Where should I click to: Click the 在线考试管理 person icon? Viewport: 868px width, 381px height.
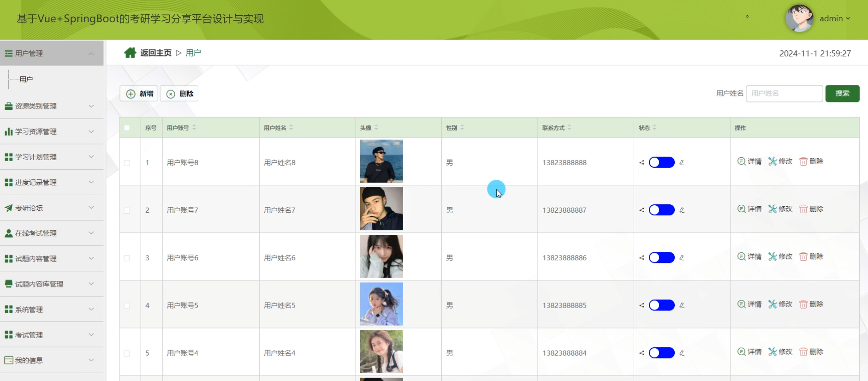pyautogui.click(x=9, y=233)
